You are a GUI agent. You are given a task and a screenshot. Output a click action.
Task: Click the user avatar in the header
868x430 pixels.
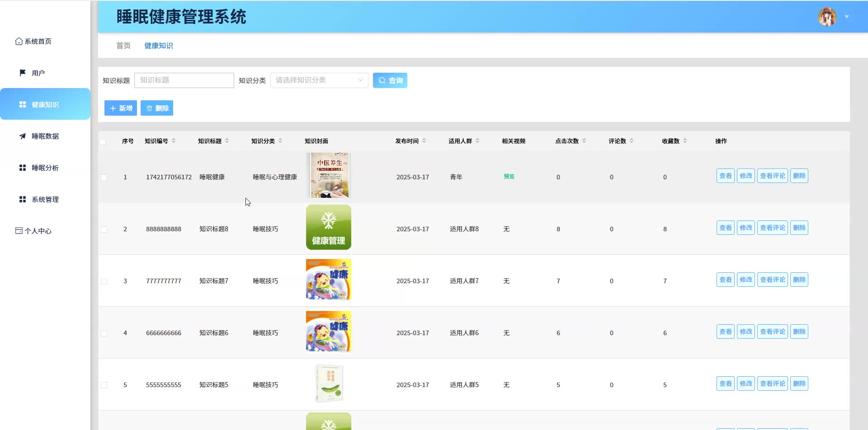tap(827, 17)
